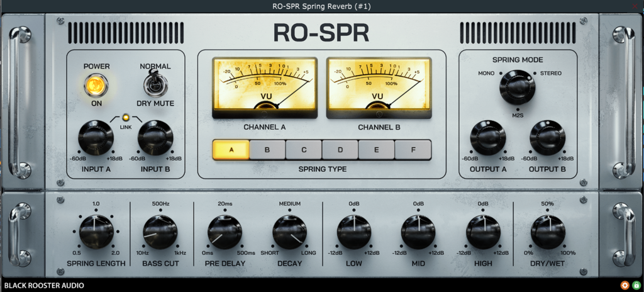
Task: Click the MID EQ knob
Action: (x=418, y=232)
